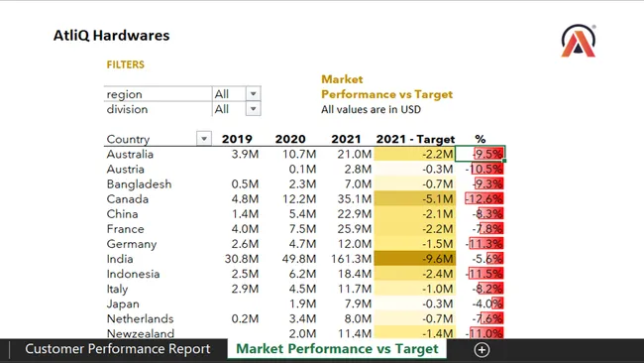The width and height of the screenshot is (644, 363).
Task: Select 'All values are in USD' note
Action: (x=371, y=109)
